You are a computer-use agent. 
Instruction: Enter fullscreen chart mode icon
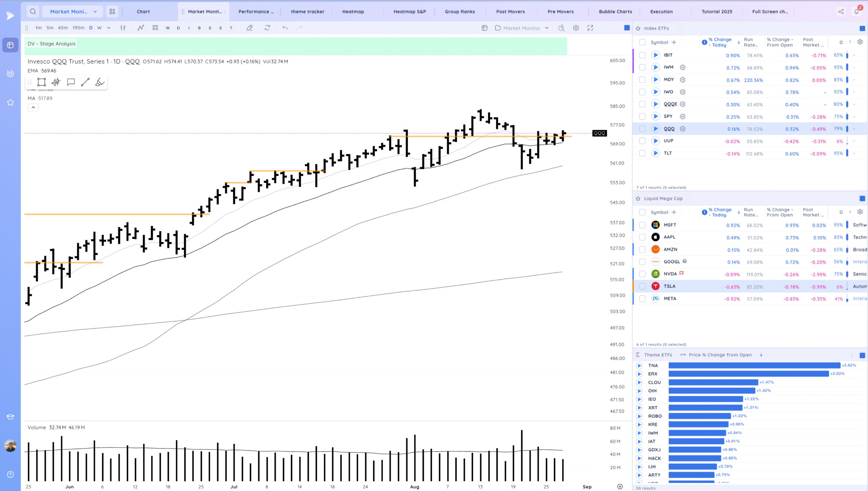[590, 28]
